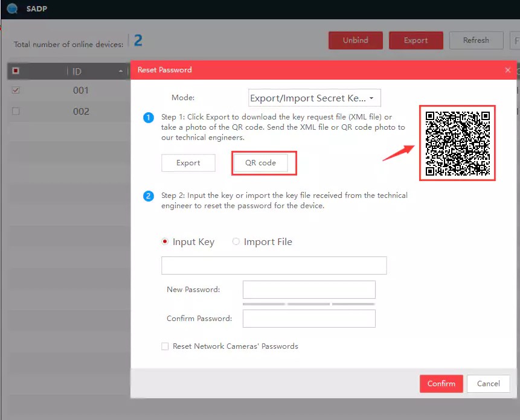
Task: Select the Input Key radio button
Action: click(165, 241)
